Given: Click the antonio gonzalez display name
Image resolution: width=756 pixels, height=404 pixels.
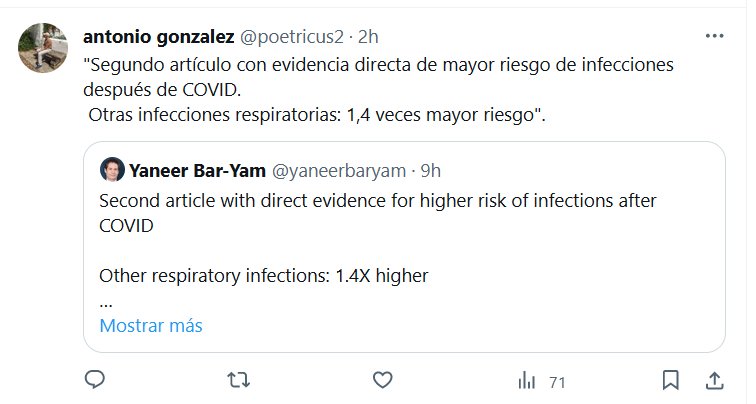Looking at the screenshot, I should (x=159, y=37).
